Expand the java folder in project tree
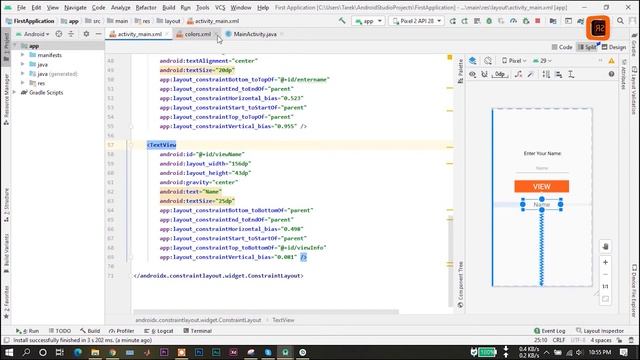640x360 pixels. [x=22, y=64]
